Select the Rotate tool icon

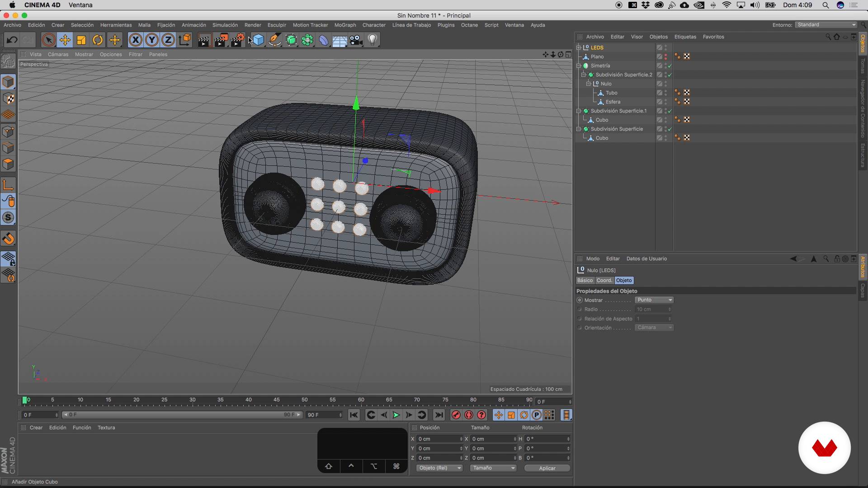tap(98, 40)
